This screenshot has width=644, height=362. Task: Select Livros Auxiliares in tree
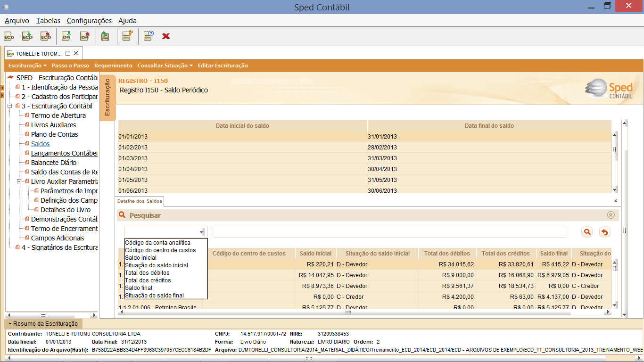coord(53,125)
